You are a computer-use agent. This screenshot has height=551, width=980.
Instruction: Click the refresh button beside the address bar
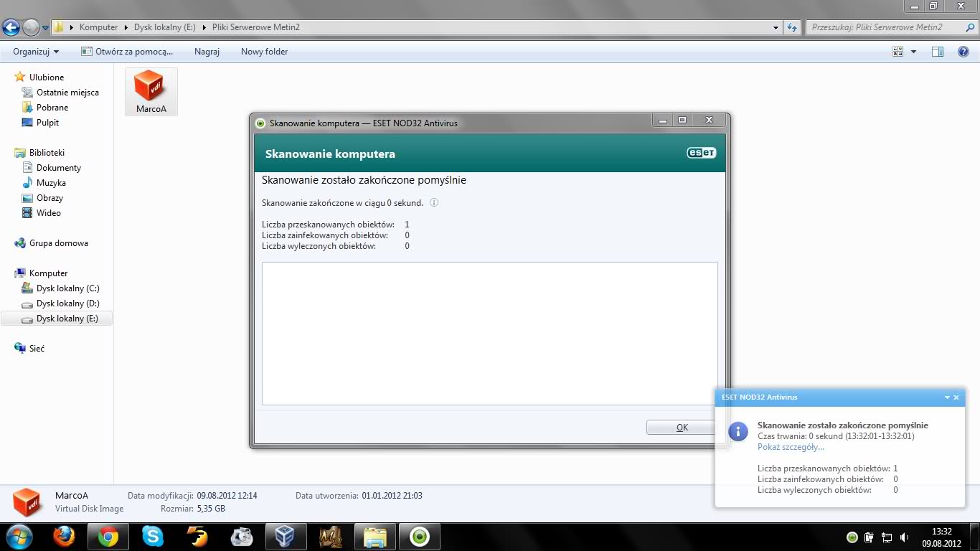(x=792, y=28)
